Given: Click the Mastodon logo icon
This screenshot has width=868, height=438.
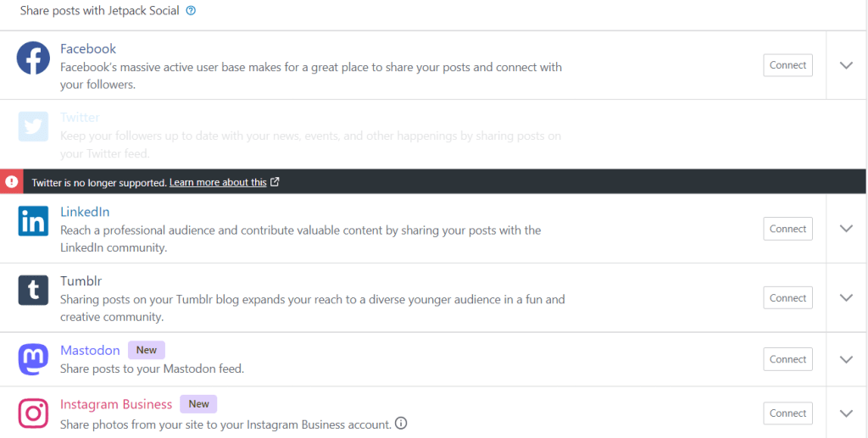Looking at the screenshot, I should tap(33, 359).
